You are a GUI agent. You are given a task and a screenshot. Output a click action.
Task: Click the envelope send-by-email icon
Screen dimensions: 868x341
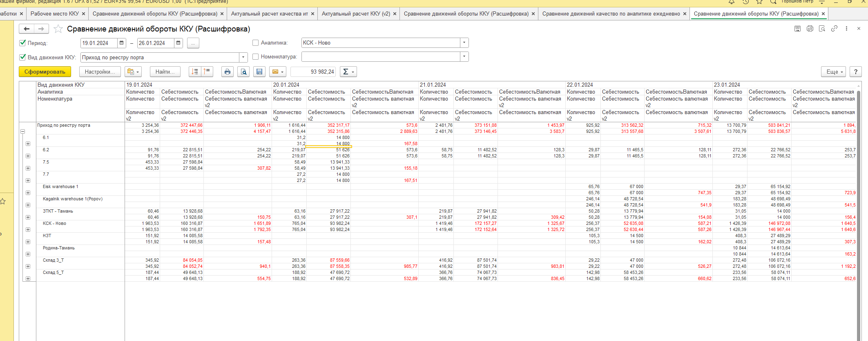click(275, 72)
